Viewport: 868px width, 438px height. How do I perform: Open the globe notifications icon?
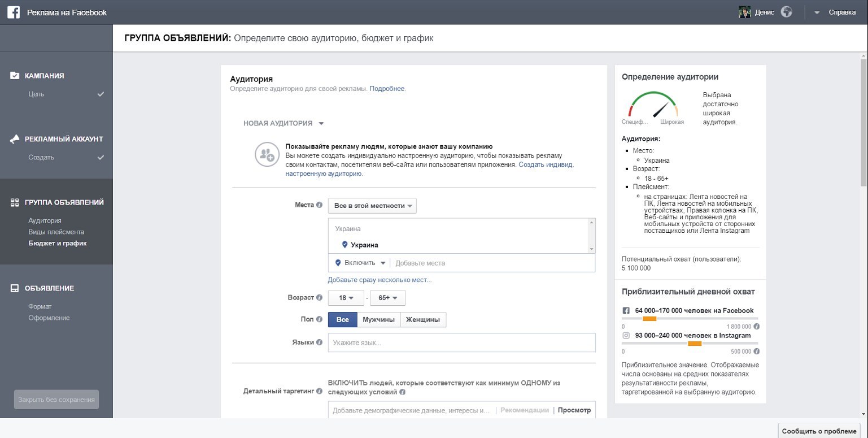pos(786,12)
